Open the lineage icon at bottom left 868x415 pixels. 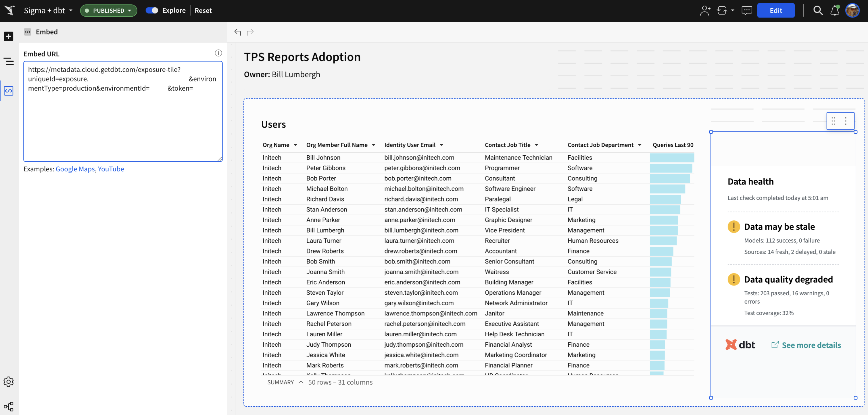8,406
